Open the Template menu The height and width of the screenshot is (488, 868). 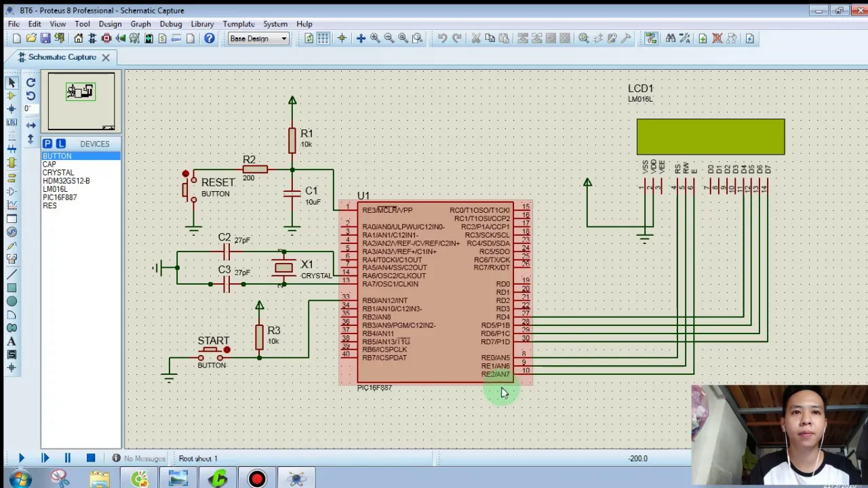click(239, 24)
